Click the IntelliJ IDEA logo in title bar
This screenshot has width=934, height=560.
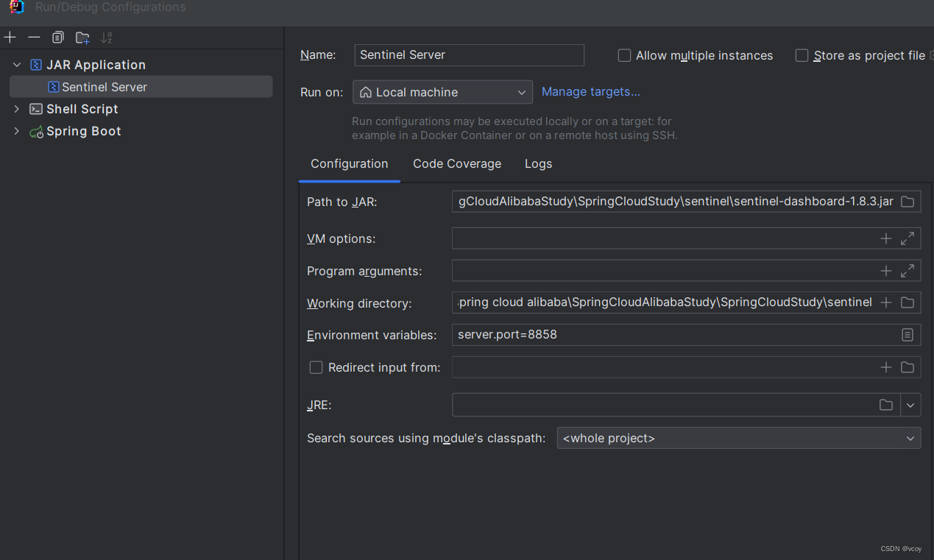coord(17,7)
